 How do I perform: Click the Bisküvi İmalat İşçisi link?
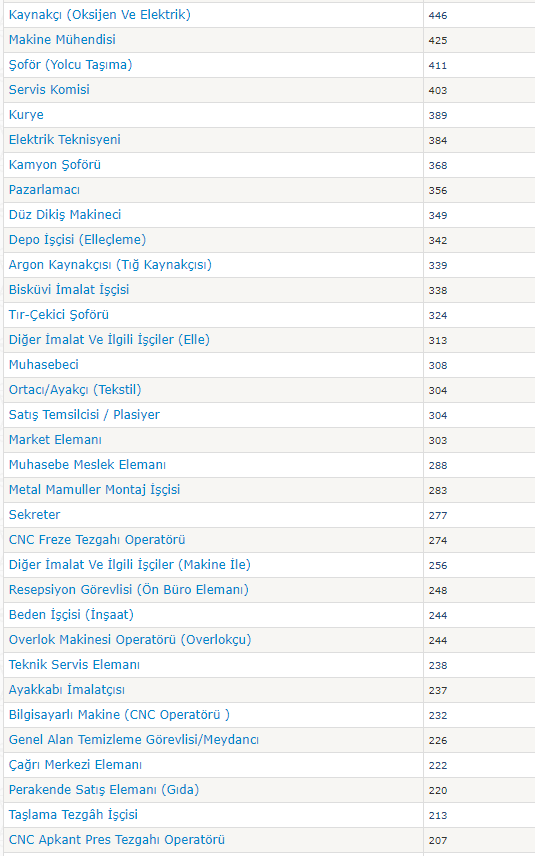[x=69, y=290]
